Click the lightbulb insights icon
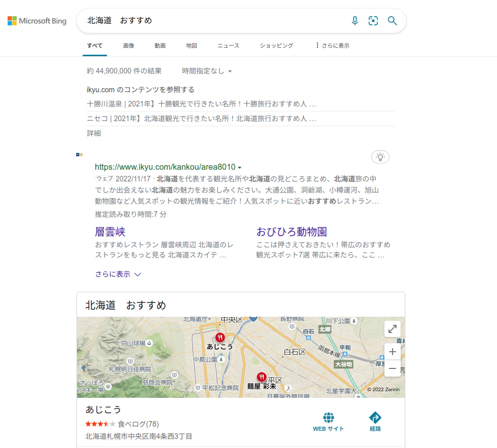Screen dimensions: 497x448 tap(380, 157)
